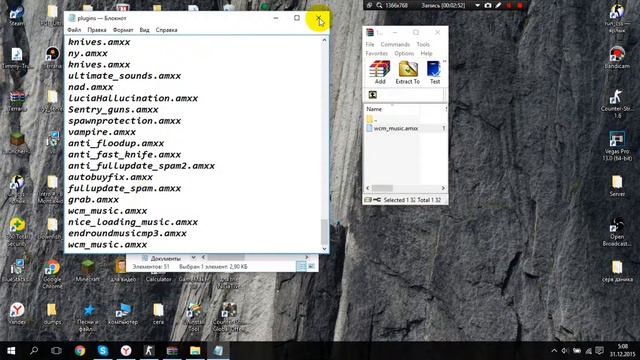The height and width of the screenshot is (360, 640).
Task: Click the Test icon in WinRAR
Action: pos(434,72)
